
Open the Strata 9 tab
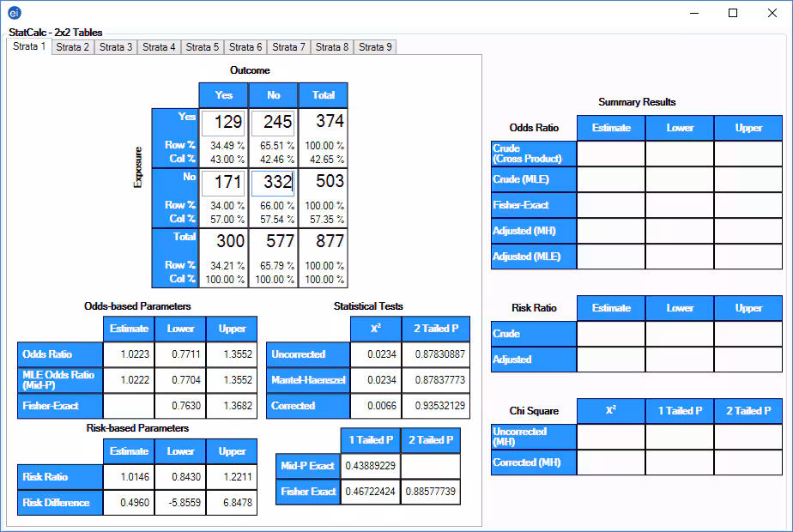[375, 47]
